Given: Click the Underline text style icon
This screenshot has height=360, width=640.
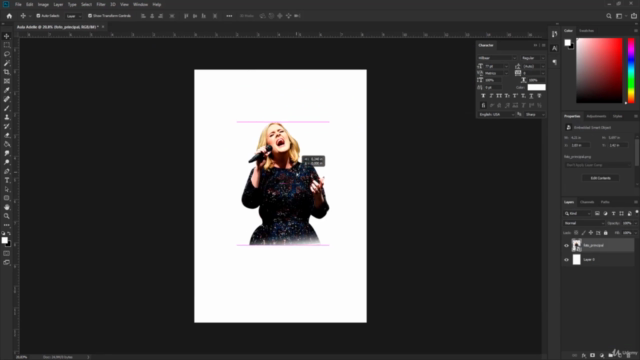Looking at the screenshot, I should [531, 96].
